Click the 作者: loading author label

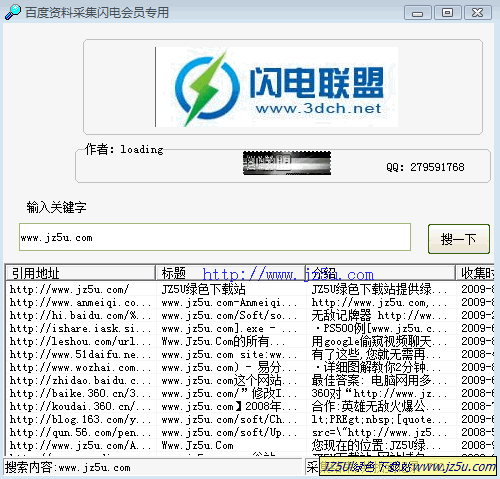[124, 149]
